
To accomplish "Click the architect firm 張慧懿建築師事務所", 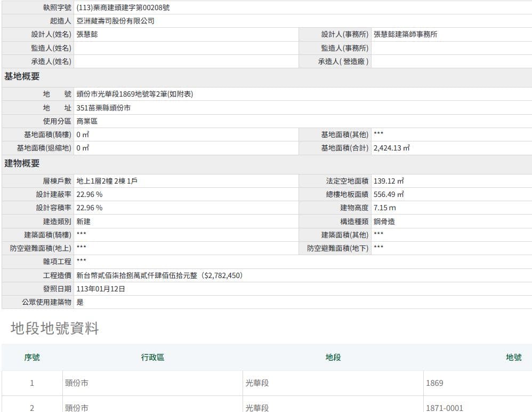I will point(405,35).
